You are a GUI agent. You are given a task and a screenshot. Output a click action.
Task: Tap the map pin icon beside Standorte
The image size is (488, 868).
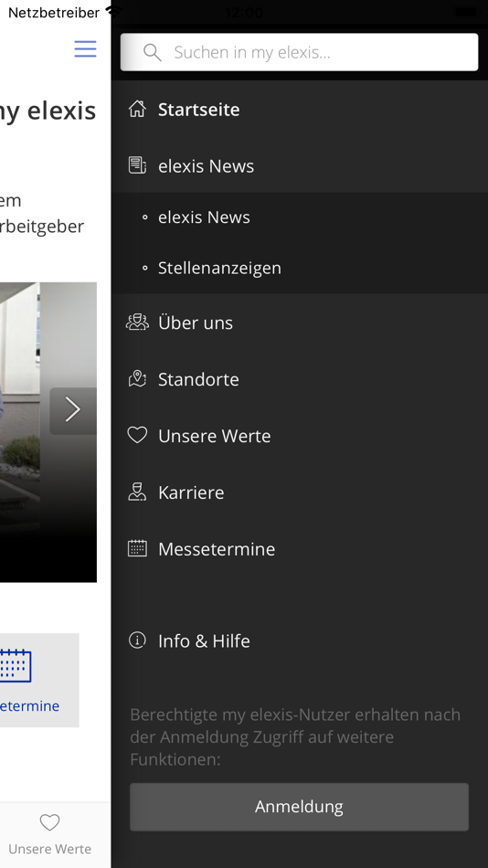click(137, 378)
